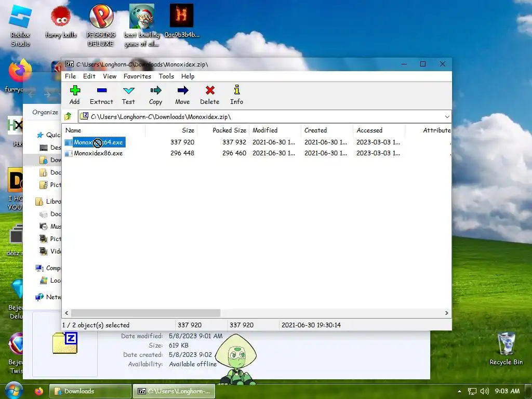532x399 pixels.
Task: Click the Add toolbar icon in 7-Zip
Action: point(75,95)
